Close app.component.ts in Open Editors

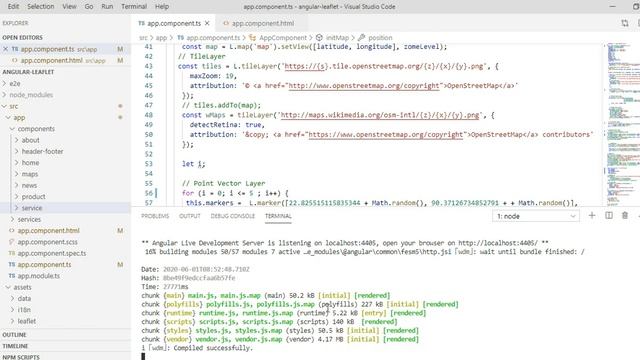pos(5,49)
